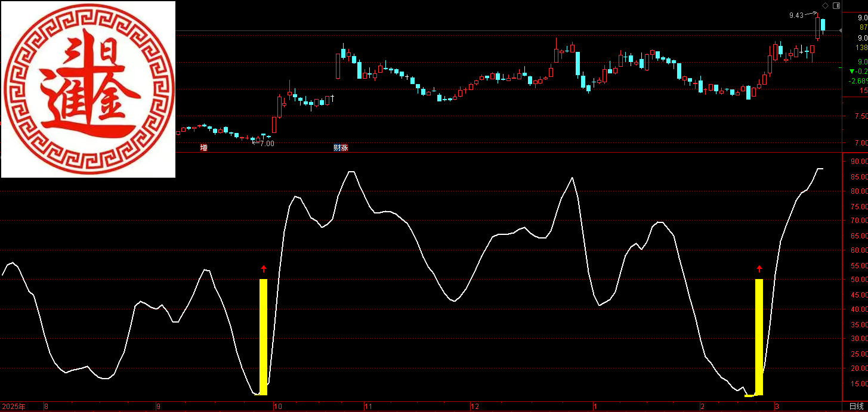Jump to month 11 on time axis
The image size is (868, 412).
368,407
